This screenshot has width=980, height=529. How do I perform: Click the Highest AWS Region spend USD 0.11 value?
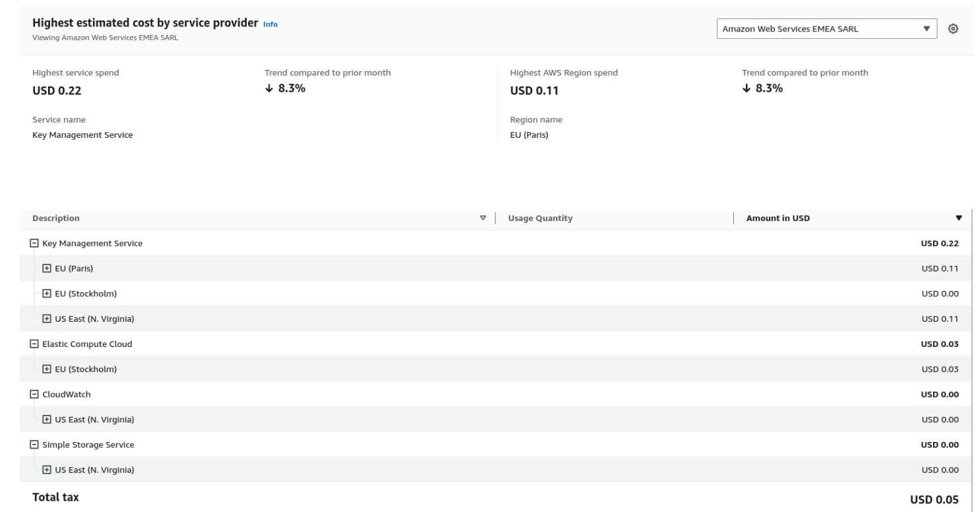534,91
